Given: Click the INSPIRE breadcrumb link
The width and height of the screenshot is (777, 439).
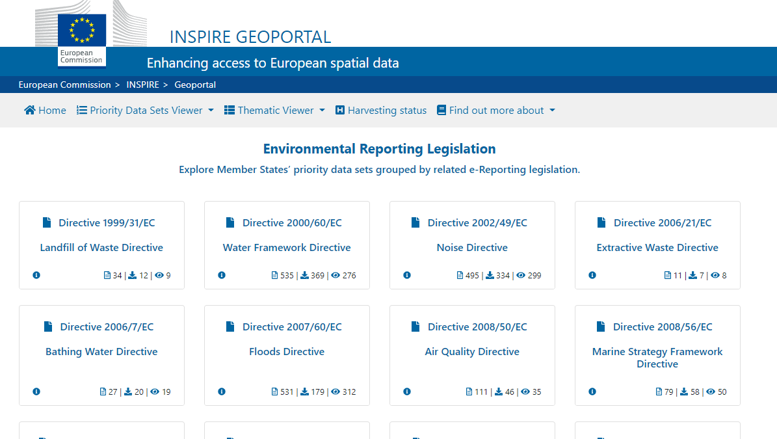Looking at the screenshot, I should (x=145, y=85).
